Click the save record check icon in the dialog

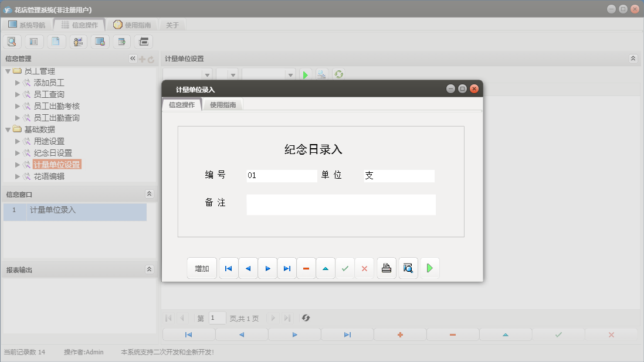point(345,268)
